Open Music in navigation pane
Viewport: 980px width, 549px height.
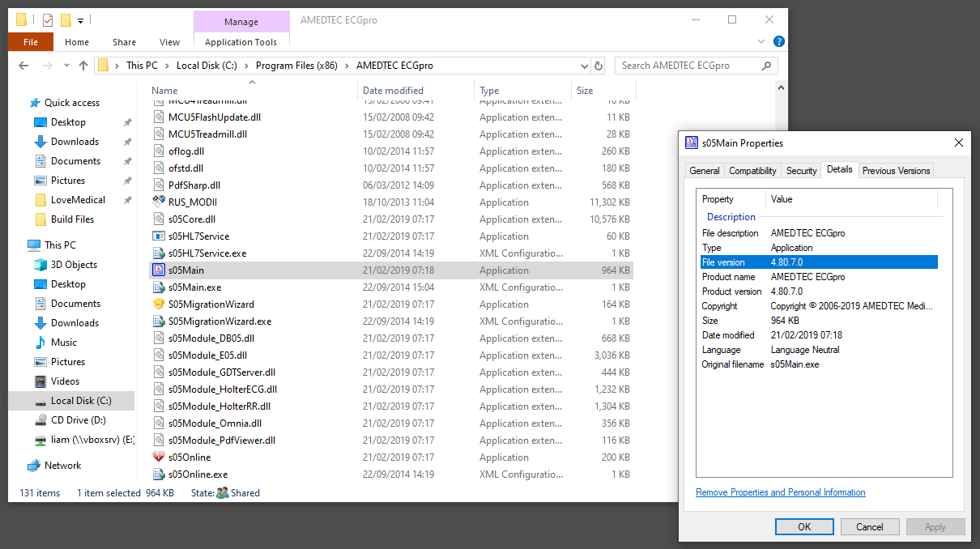63,343
